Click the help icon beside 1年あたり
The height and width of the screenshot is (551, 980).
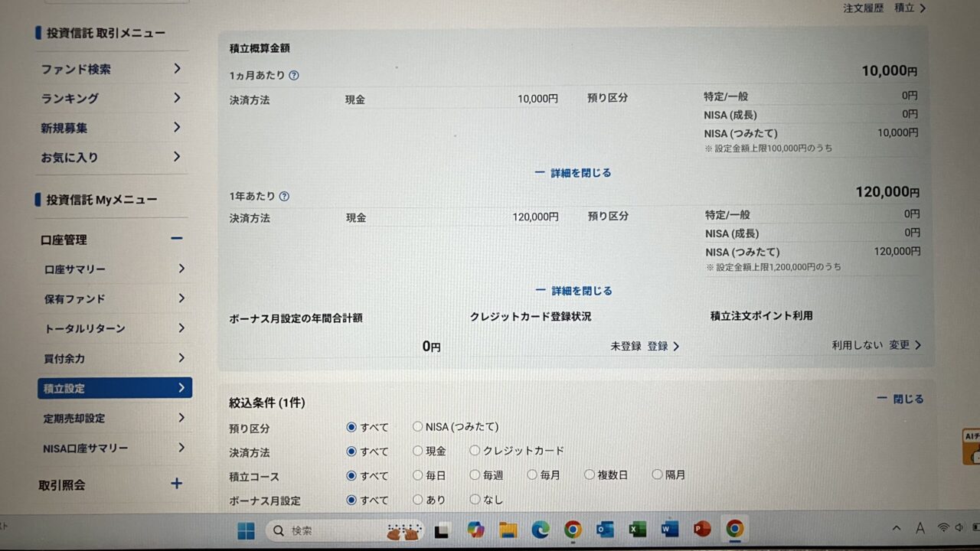pos(284,196)
